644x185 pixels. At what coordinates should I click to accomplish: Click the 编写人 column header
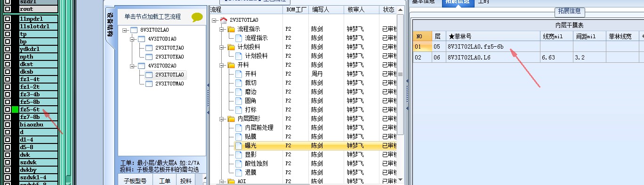326,9
